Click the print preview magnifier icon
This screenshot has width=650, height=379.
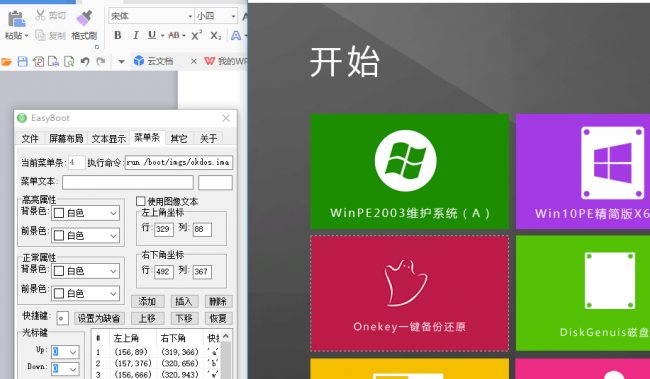tap(69, 62)
